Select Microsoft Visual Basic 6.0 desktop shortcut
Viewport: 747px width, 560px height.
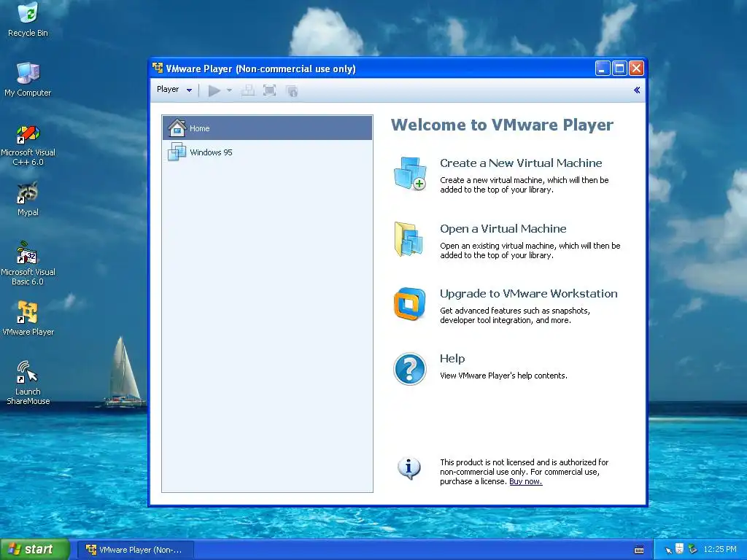[x=28, y=264]
